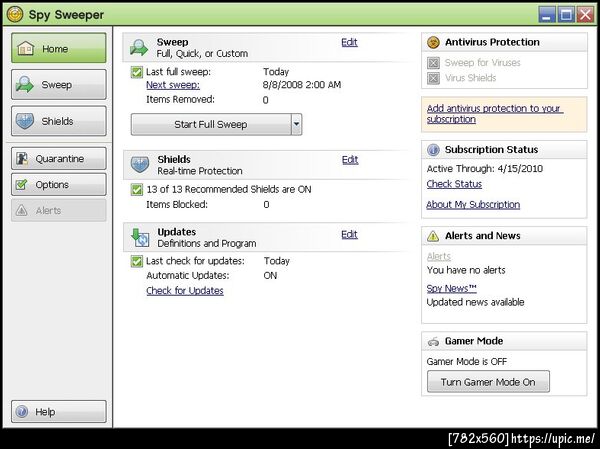The height and width of the screenshot is (449, 600).
Task: Click the Shields section shield icon
Action: pos(140,165)
